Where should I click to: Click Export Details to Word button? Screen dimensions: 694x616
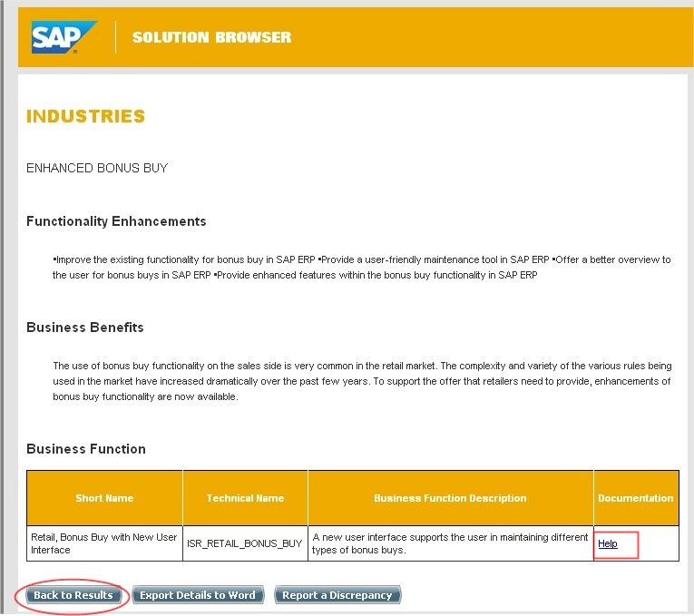click(198, 595)
